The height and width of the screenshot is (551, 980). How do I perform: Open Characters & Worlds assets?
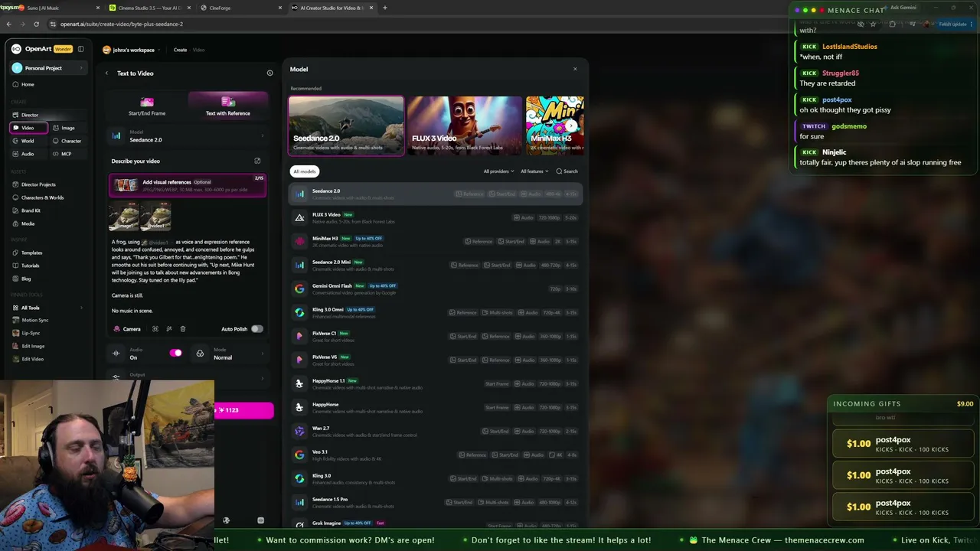point(42,197)
